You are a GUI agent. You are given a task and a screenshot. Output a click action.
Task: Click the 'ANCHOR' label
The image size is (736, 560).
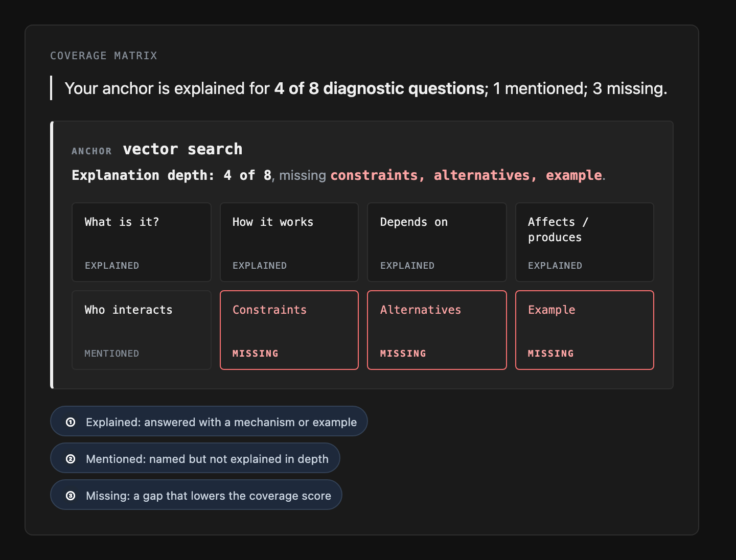pyautogui.click(x=91, y=151)
